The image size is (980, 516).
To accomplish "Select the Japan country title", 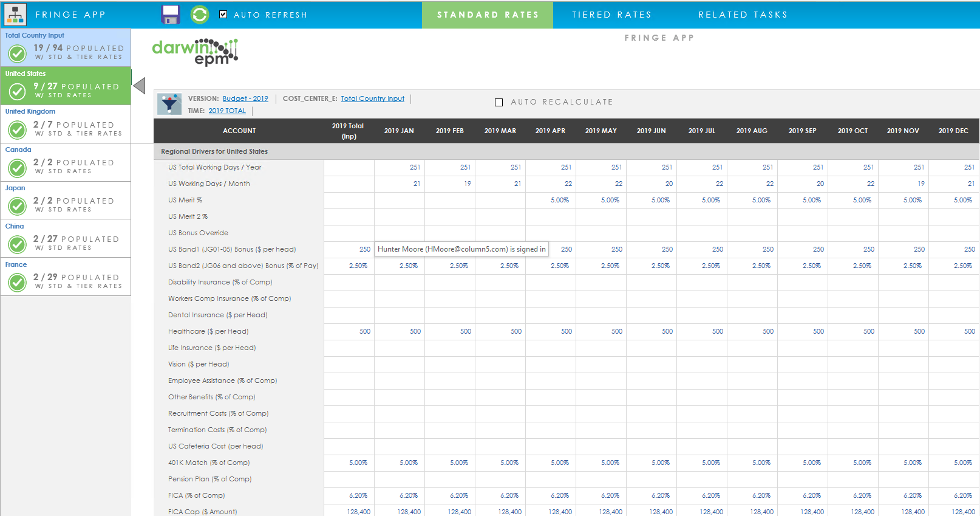I will tap(15, 188).
